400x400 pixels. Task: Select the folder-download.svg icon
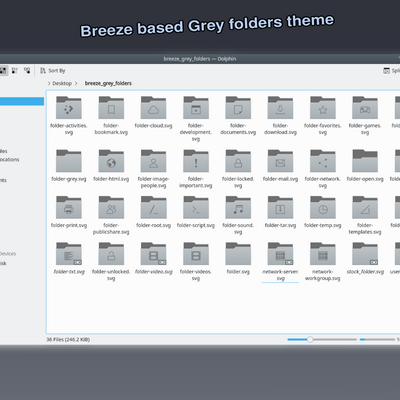tap(280, 108)
